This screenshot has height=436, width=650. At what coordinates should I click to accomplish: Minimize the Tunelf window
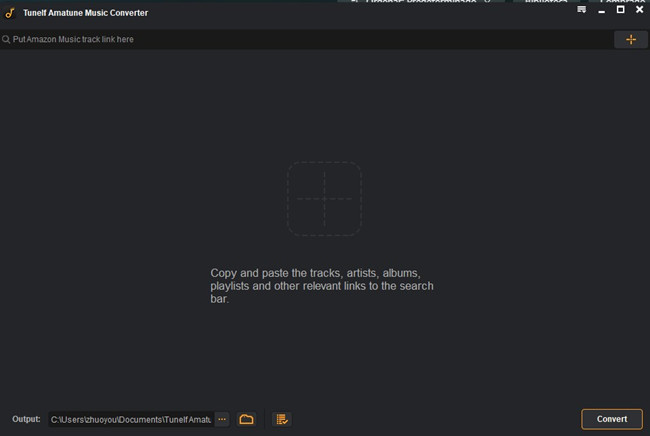(x=601, y=10)
